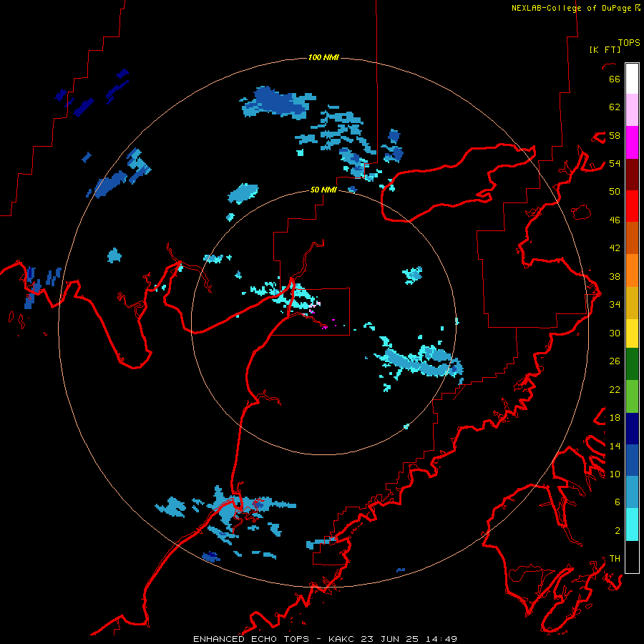644x644 pixels.
Task: Click the light green 26 kft legend swatch
Action: [632, 396]
